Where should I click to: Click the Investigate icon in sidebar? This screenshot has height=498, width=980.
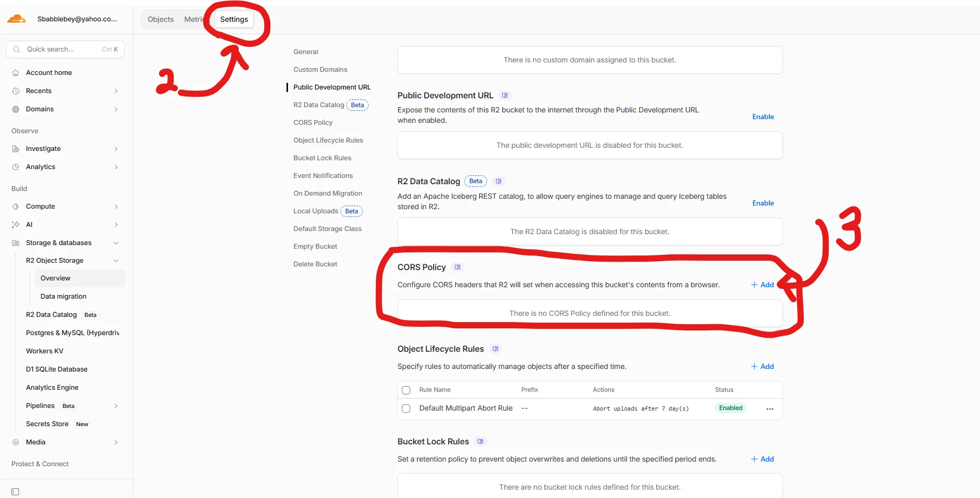click(16, 149)
